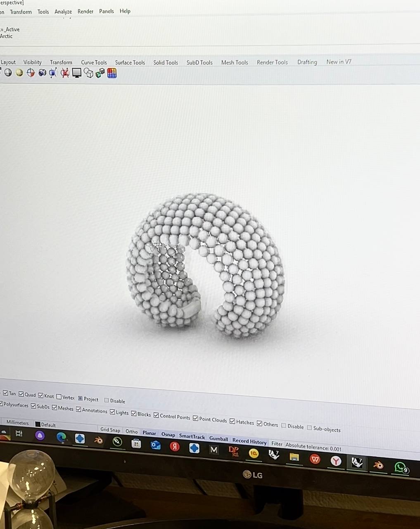Viewport: 420px width, 529px height.
Task: Toggle Annotations selection filter checkbox
Action: point(78,409)
